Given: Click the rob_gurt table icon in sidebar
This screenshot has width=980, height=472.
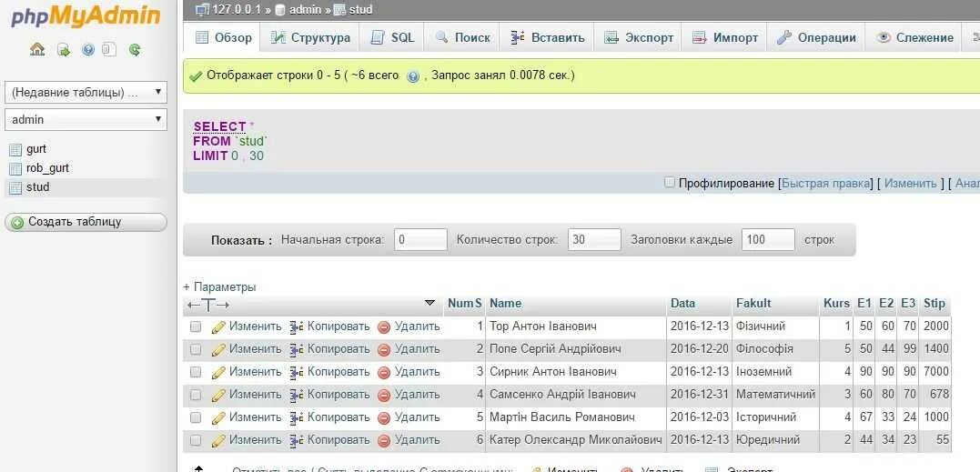Looking at the screenshot, I should pyautogui.click(x=15, y=168).
